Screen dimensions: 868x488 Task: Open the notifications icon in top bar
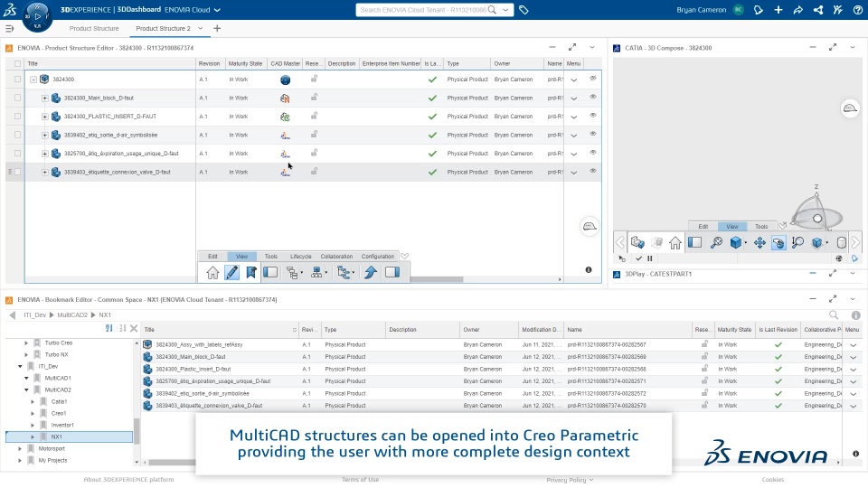tap(759, 10)
